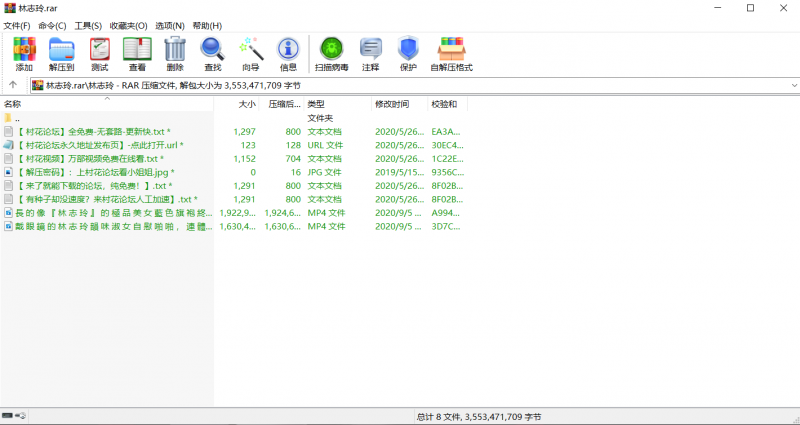Go up one folder level arrow
Viewport: 800px width, 425px height.
pyautogui.click(x=13, y=86)
